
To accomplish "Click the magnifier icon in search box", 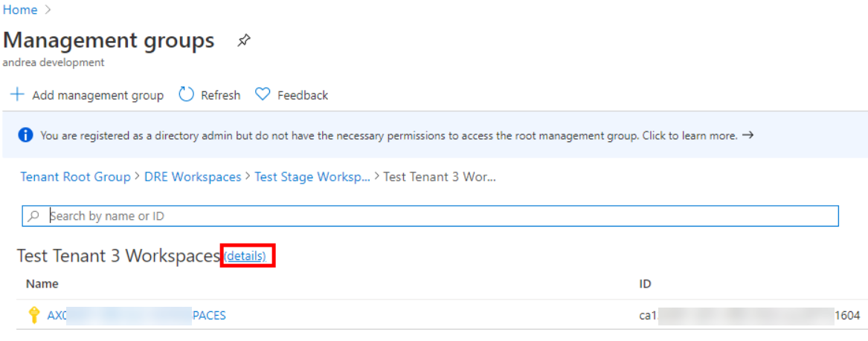I will (33, 216).
